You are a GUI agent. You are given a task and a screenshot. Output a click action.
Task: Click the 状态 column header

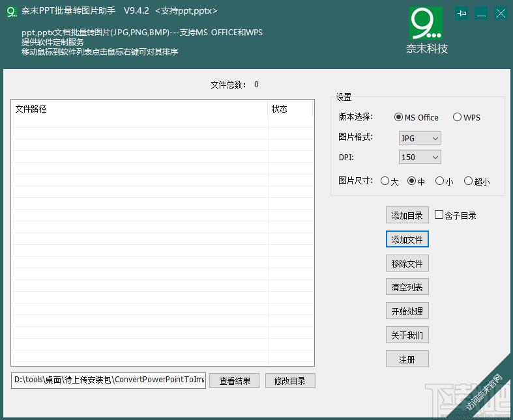pos(290,109)
